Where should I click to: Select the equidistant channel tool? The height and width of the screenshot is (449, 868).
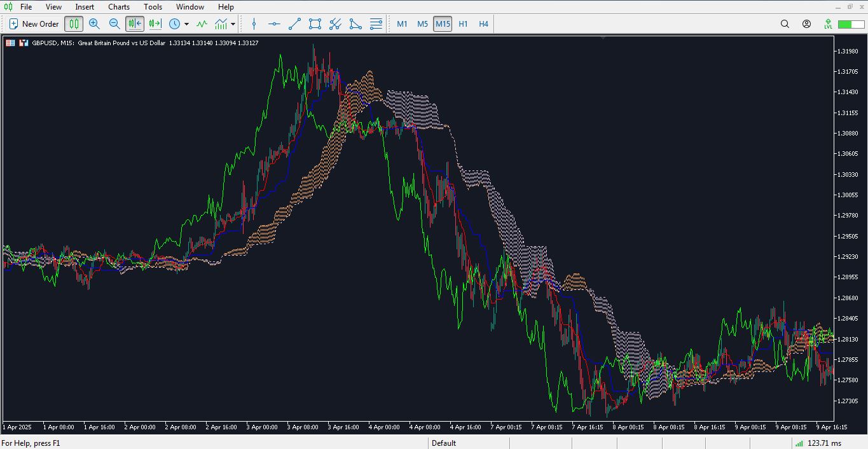(335, 24)
